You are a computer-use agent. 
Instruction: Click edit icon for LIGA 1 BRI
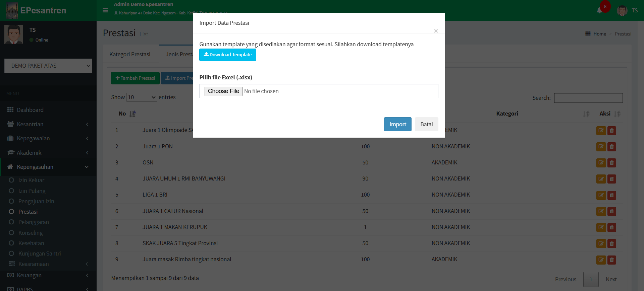click(601, 195)
